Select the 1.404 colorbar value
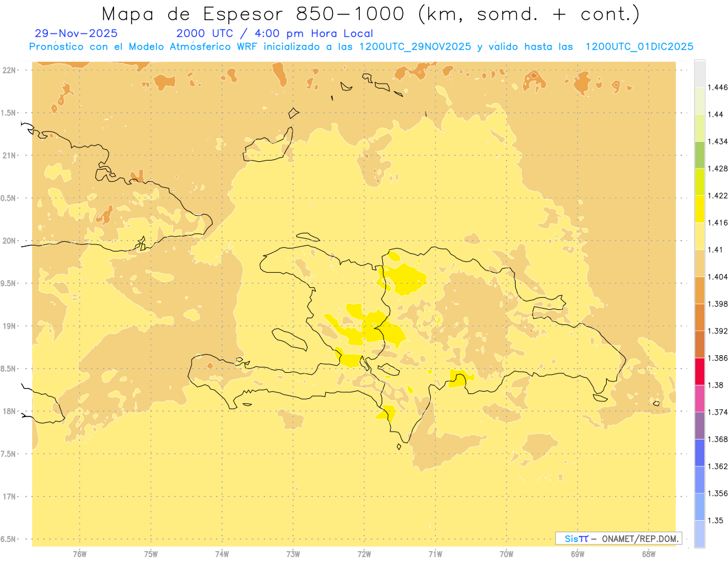 point(718,277)
